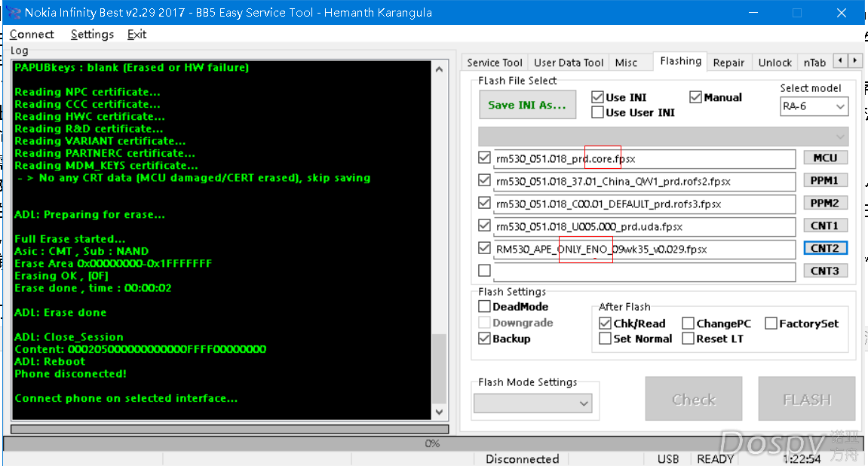Open the Settings menu
Screen dimensions: 868x469
pyautogui.click(x=93, y=35)
